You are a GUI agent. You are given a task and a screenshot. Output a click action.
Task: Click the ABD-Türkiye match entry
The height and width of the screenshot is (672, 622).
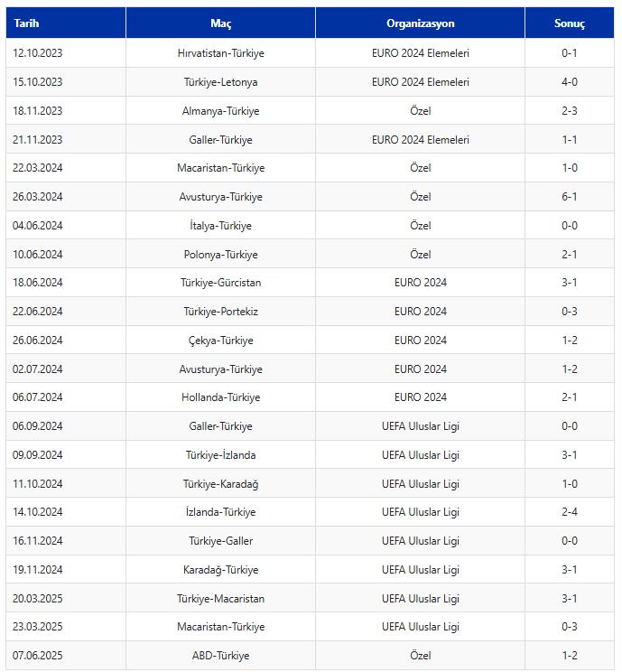[220, 656]
